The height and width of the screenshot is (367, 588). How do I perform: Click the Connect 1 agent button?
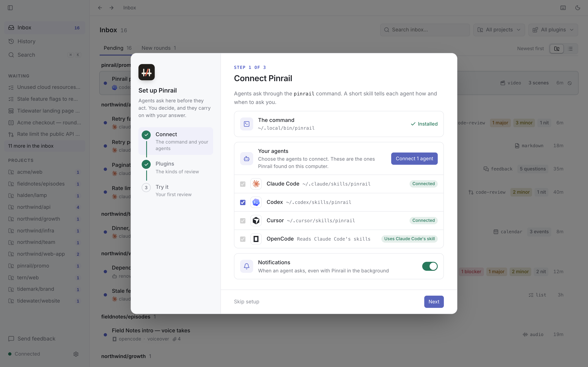[x=414, y=158]
